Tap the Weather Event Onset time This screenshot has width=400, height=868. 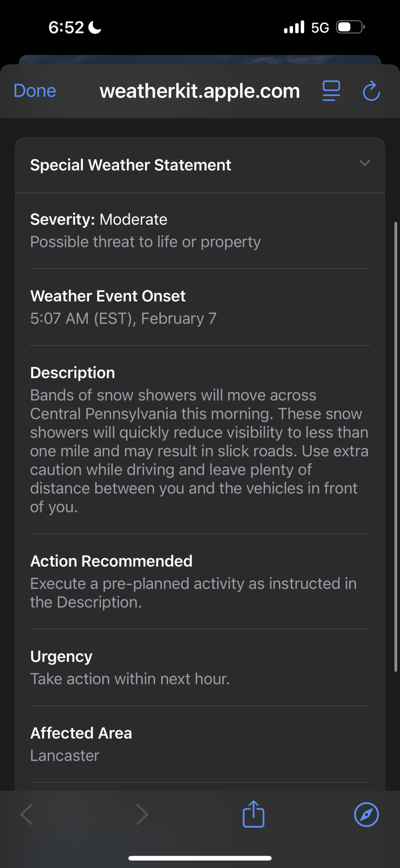pyautogui.click(x=123, y=318)
